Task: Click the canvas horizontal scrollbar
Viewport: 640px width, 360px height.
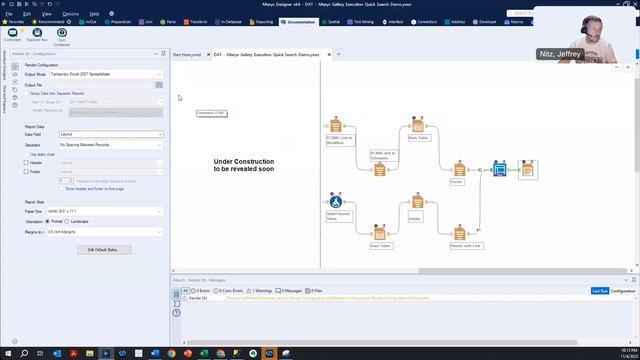Action: pyautogui.click(x=522, y=271)
